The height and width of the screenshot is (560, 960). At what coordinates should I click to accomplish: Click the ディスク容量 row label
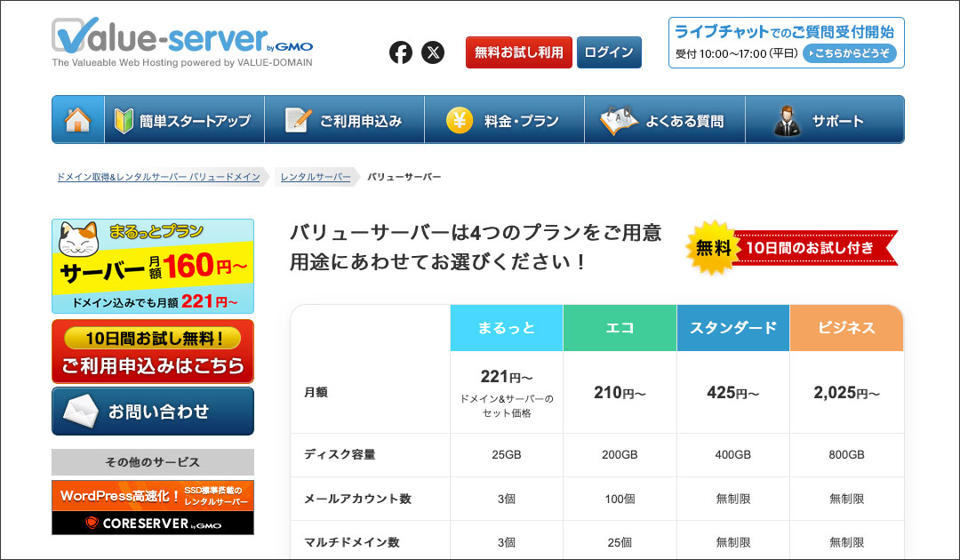[340, 455]
